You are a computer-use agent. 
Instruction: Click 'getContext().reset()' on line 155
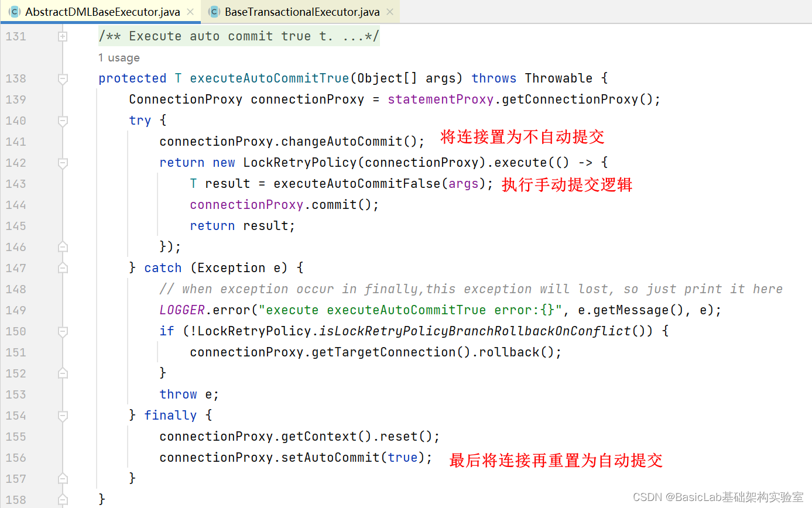pyautogui.click(x=357, y=437)
